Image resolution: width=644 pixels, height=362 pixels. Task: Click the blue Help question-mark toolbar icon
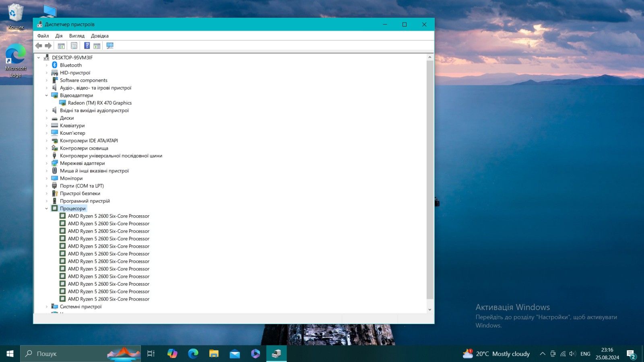tap(87, 46)
